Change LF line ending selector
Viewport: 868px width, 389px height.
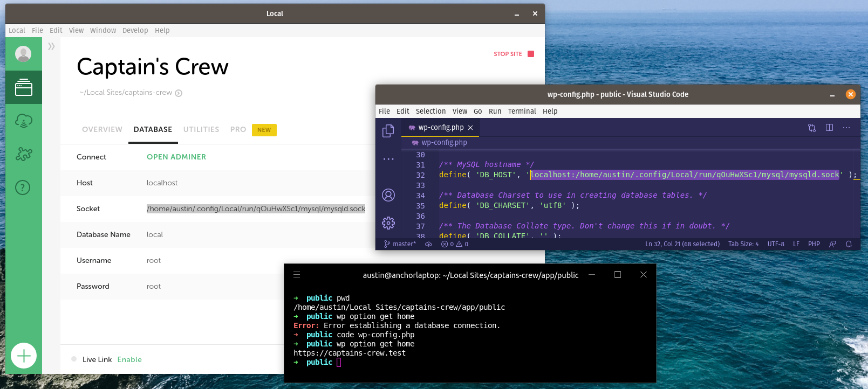click(x=796, y=244)
